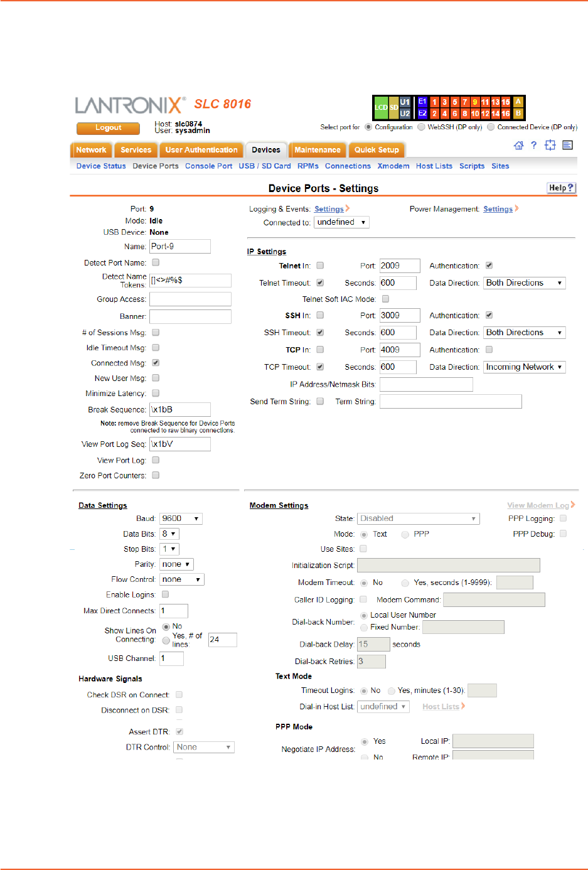588x870 pixels.
Task: Select device port 16 in port panel
Action: tap(505, 114)
